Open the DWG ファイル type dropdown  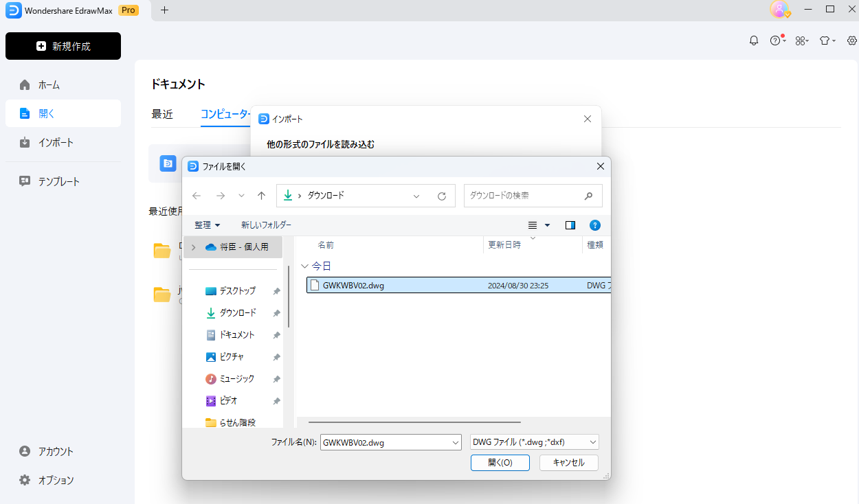535,442
